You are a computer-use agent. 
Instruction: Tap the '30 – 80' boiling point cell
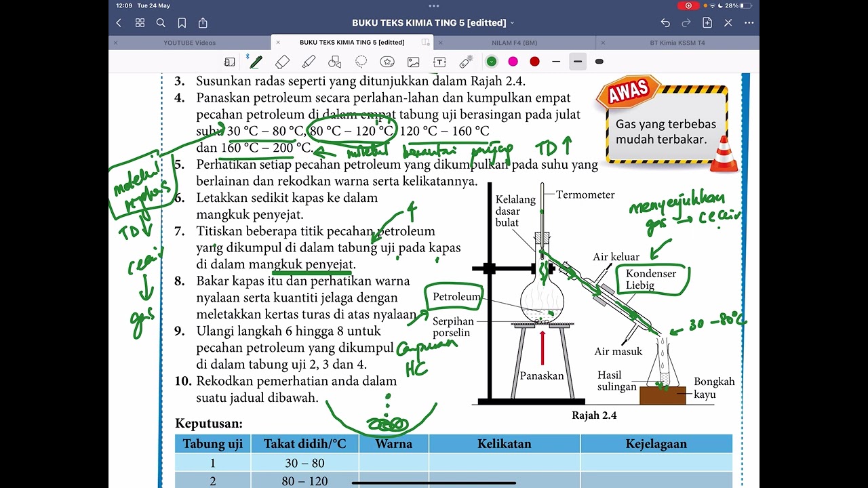point(304,463)
